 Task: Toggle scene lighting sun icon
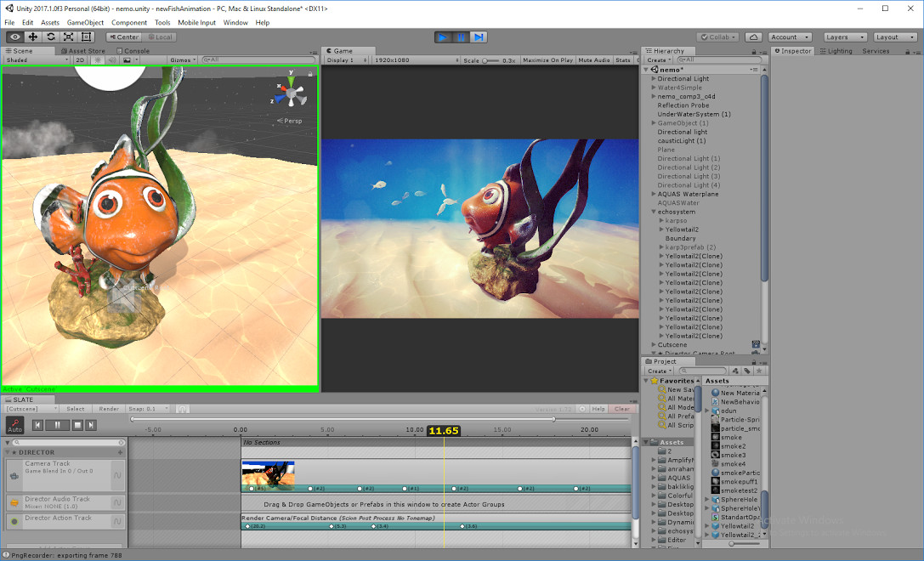[99, 60]
